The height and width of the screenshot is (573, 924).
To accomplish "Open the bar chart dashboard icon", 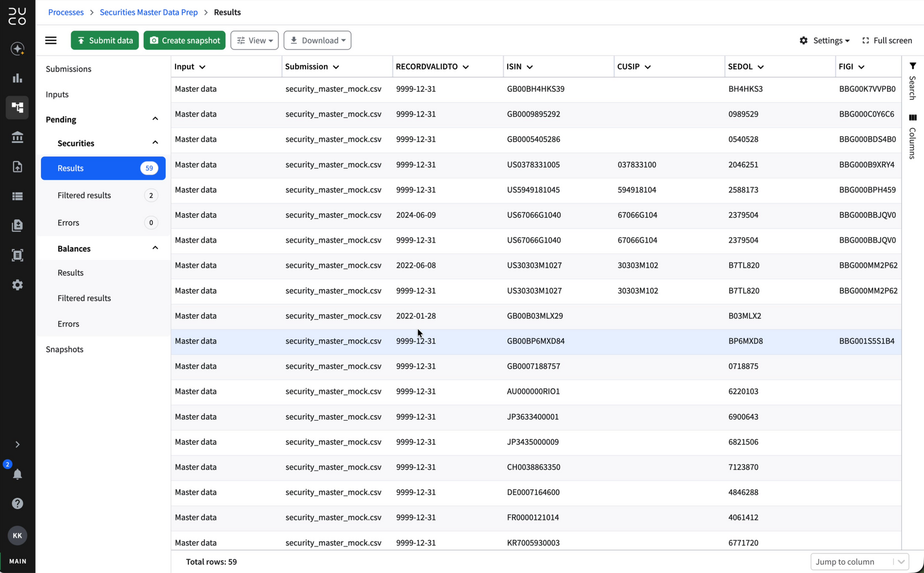I will (17, 78).
